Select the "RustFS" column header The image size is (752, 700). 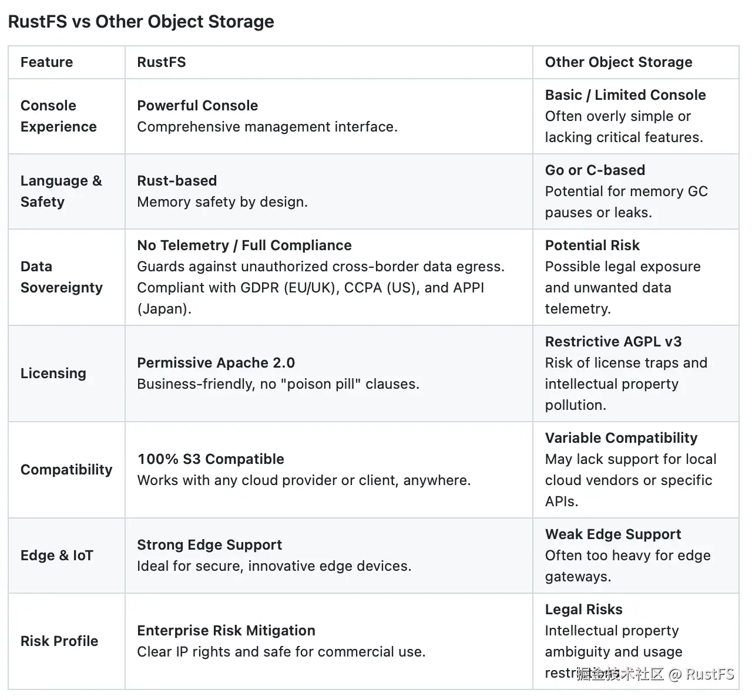pyautogui.click(x=161, y=62)
